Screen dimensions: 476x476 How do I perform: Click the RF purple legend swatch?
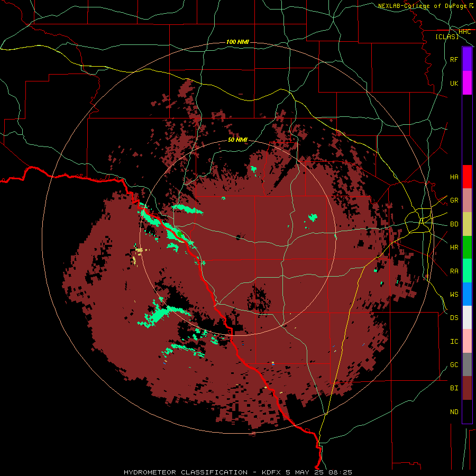467,59
